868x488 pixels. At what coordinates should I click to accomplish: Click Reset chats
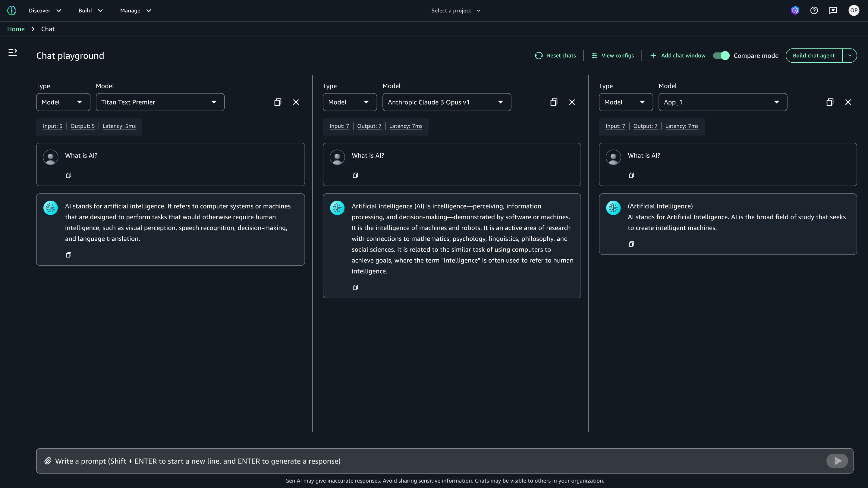pyautogui.click(x=555, y=55)
